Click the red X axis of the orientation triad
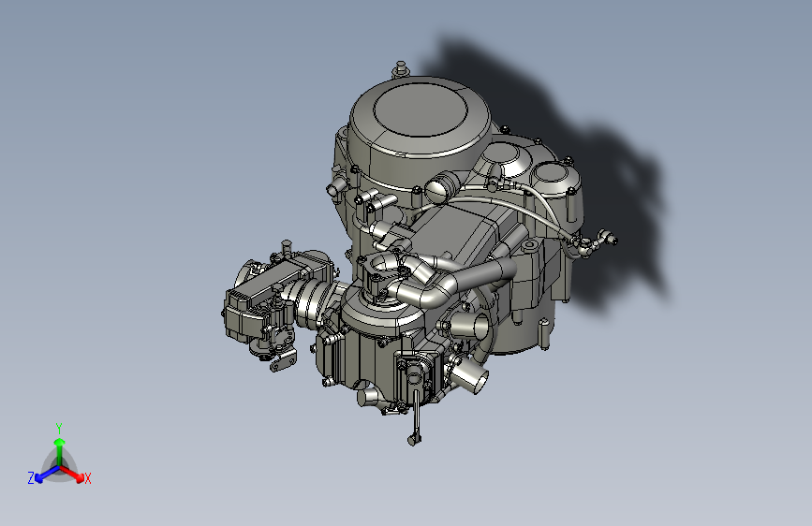The height and width of the screenshot is (526, 812). [x=72, y=474]
